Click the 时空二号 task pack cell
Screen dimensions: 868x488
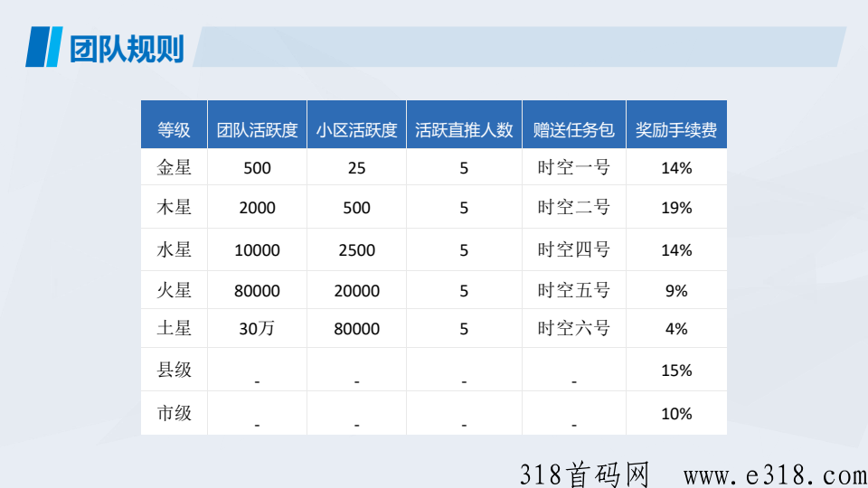click(x=573, y=207)
